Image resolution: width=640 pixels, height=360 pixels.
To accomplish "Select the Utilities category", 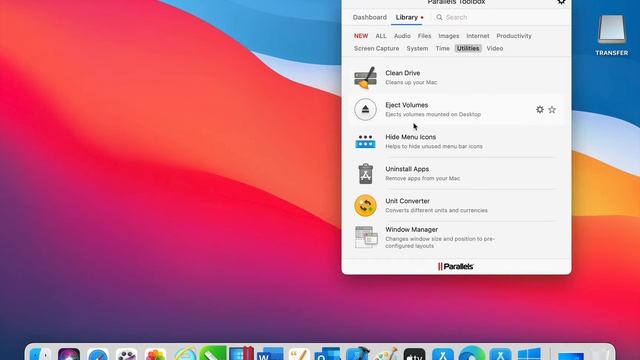I will pyautogui.click(x=468, y=48).
